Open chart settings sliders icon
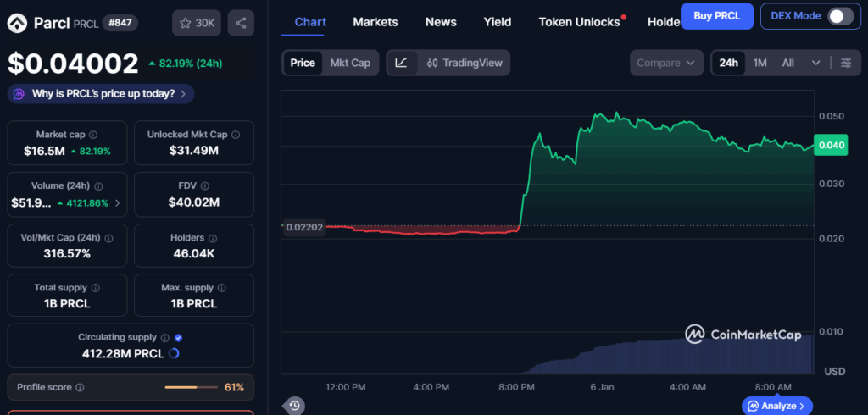This screenshot has height=415, width=868. click(845, 63)
